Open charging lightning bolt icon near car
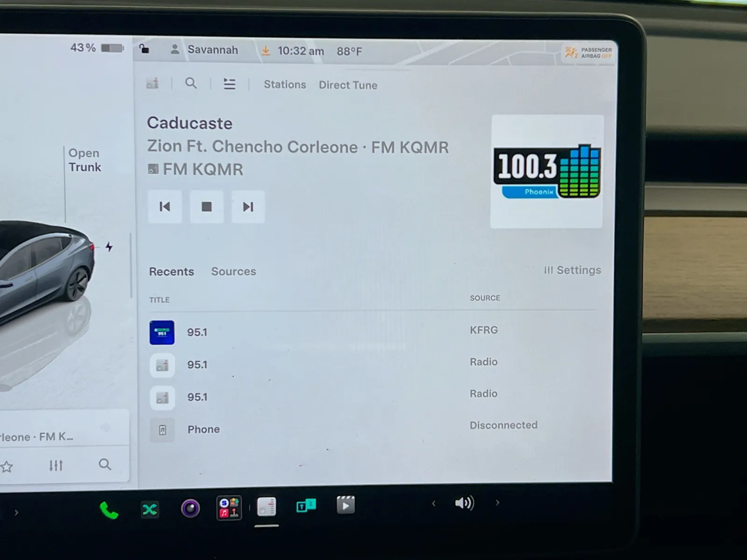 pyautogui.click(x=109, y=247)
